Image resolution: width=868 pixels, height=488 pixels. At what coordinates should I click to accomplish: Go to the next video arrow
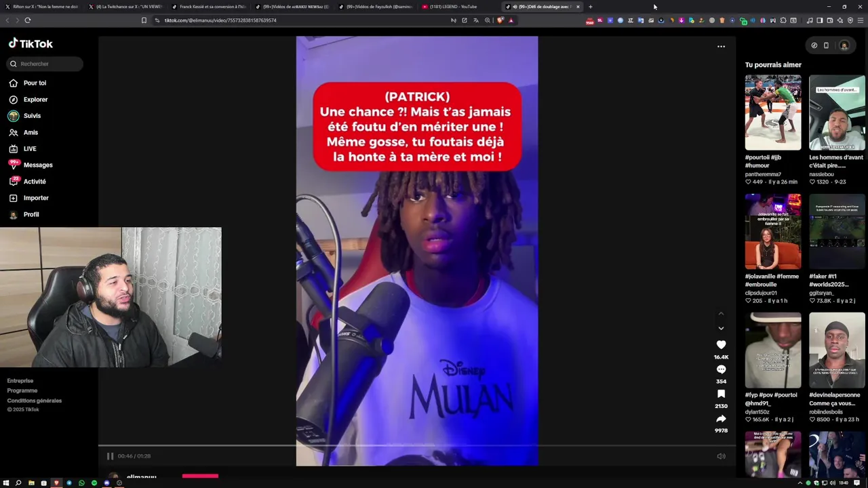click(x=721, y=328)
